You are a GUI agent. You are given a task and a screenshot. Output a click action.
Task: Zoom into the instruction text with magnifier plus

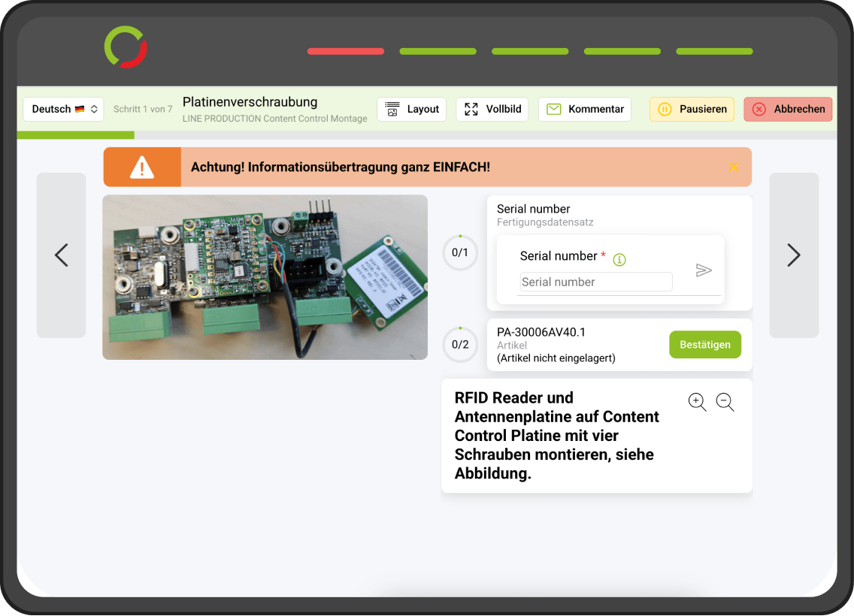tap(697, 402)
